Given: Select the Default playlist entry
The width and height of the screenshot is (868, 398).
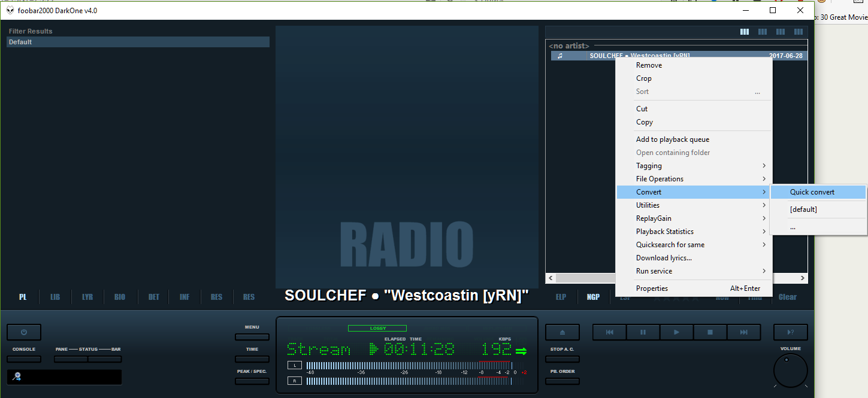Looking at the screenshot, I should (x=138, y=42).
